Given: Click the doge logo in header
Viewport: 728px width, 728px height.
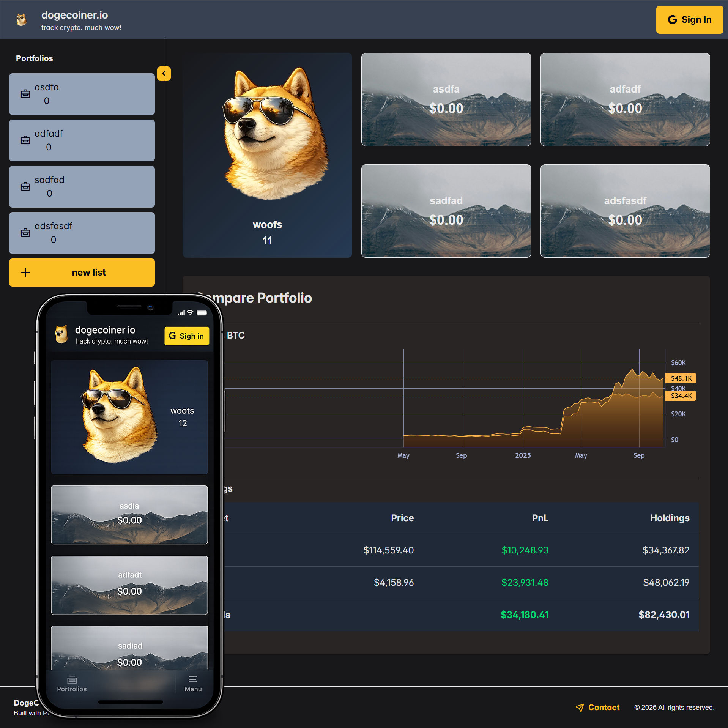Looking at the screenshot, I should point(22,20).
